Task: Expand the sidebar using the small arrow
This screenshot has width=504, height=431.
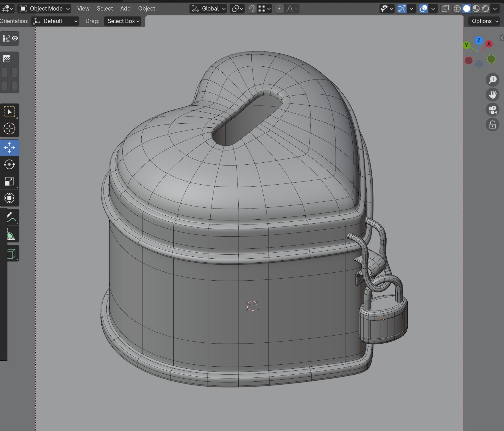Action: [x=502, y=38]
